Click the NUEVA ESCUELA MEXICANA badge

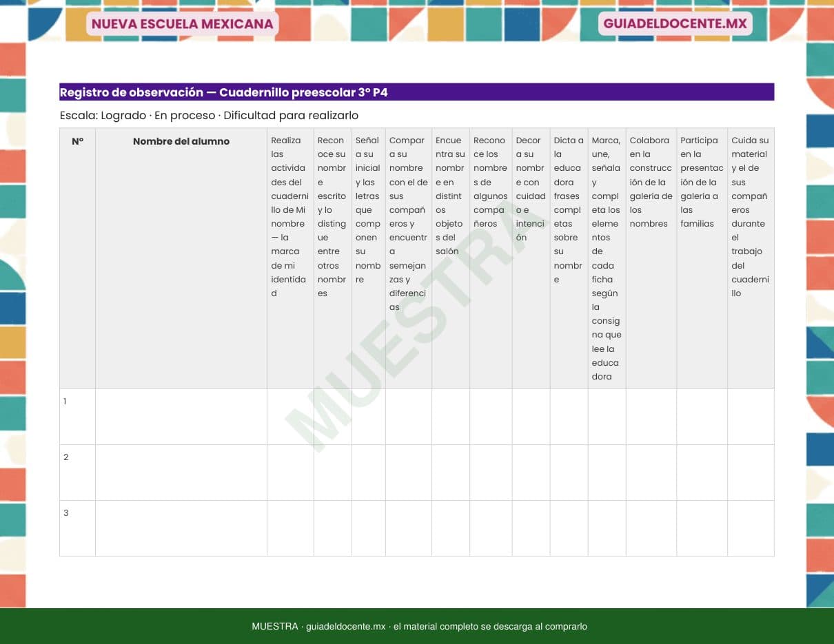point(182,24)
